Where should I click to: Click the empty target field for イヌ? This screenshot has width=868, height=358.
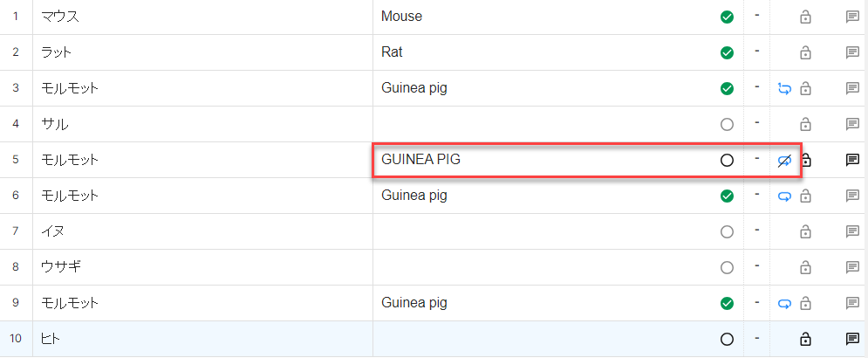point(541,231)
